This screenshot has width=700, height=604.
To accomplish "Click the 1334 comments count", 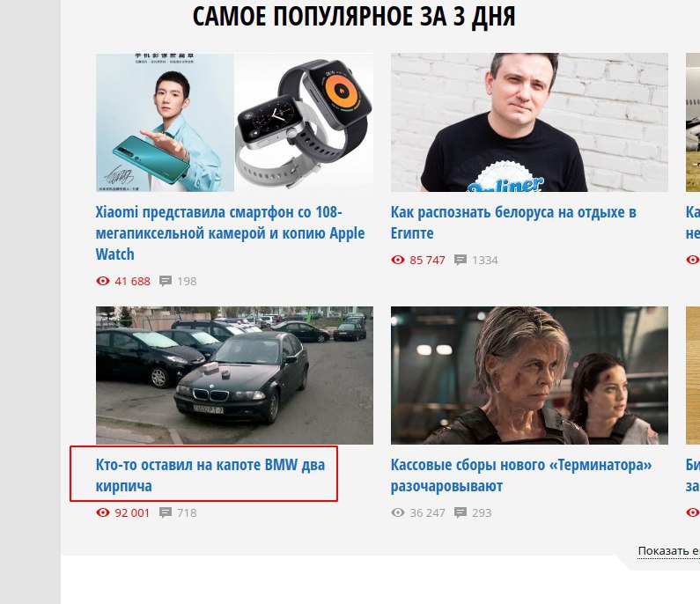I will [x=485, y=261].
